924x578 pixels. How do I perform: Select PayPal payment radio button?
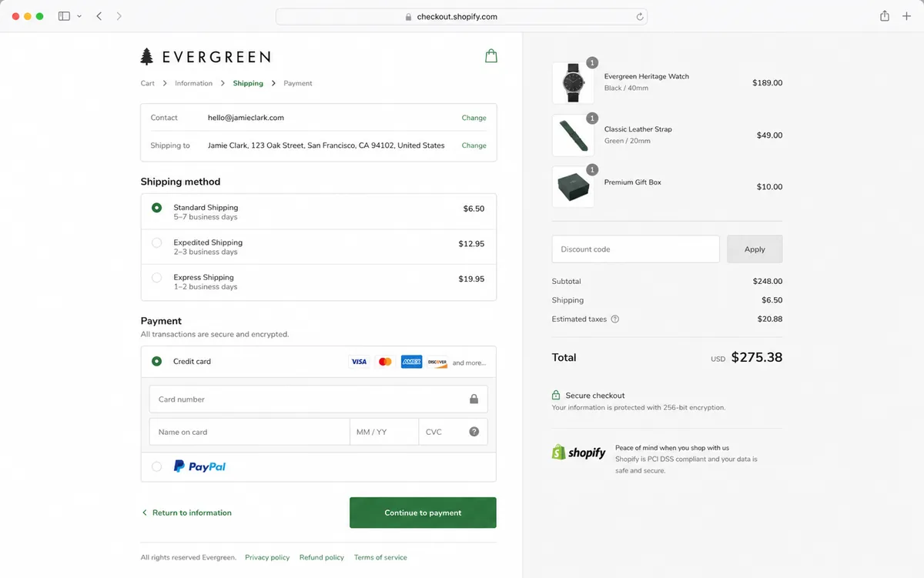pos(157,466)
